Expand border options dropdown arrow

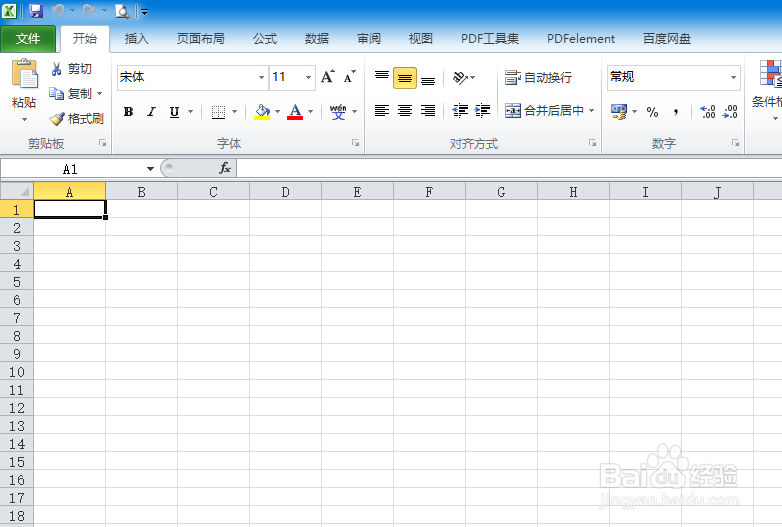(x=234, y=112)
